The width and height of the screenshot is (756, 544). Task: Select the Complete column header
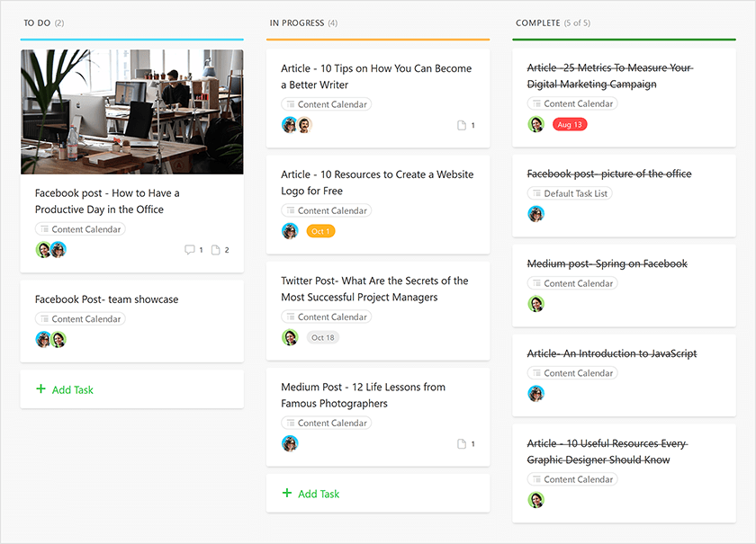click(537, 23)
